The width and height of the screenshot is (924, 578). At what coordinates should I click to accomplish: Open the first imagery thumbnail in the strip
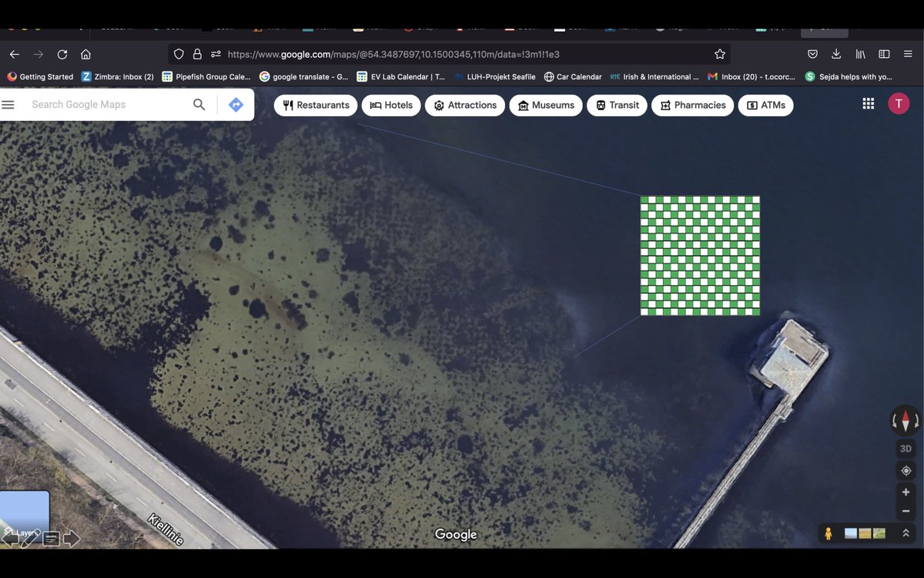point(850,533)
